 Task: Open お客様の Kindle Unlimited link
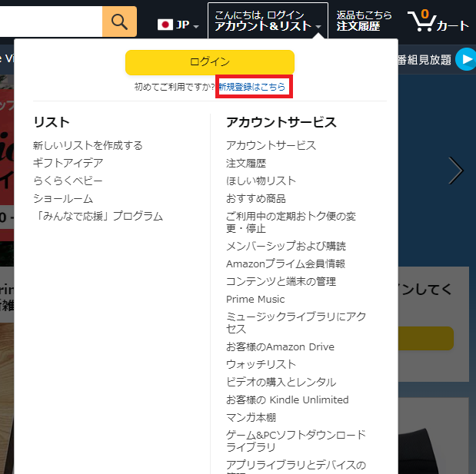point(287,400)
